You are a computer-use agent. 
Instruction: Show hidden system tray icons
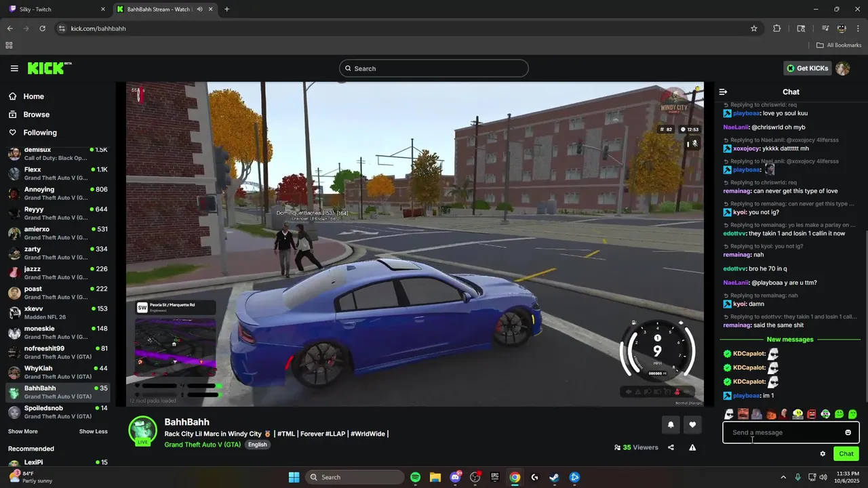pyautogui.click(x=783, y=477)
